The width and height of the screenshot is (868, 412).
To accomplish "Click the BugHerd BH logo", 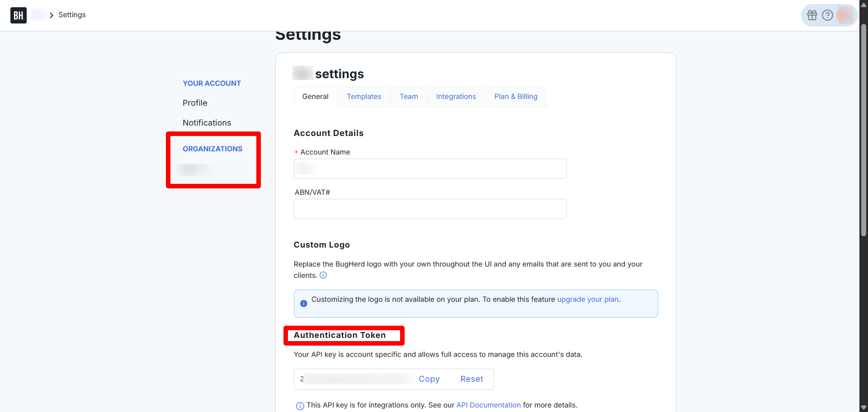I will point(18,15).
